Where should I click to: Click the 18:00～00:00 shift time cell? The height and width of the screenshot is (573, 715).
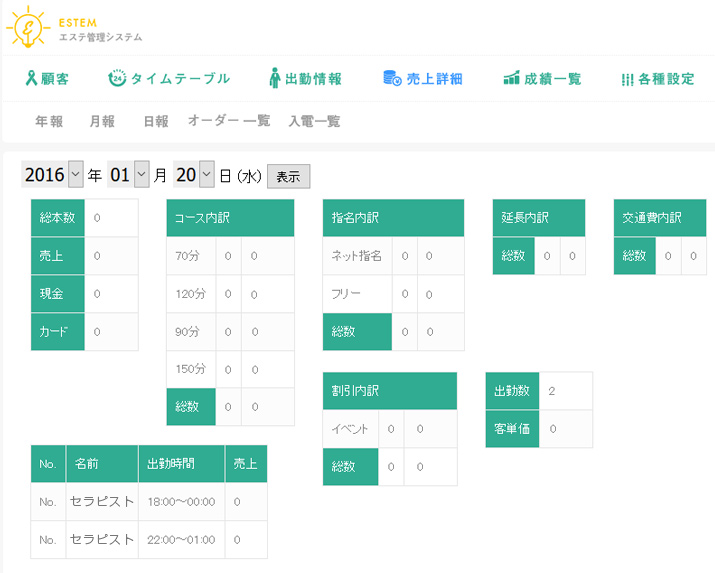pos(181,501)
